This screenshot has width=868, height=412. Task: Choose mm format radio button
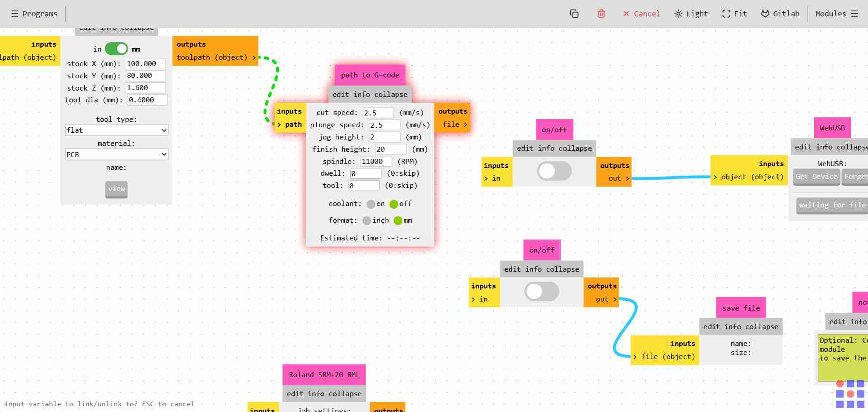coord(398,220)
